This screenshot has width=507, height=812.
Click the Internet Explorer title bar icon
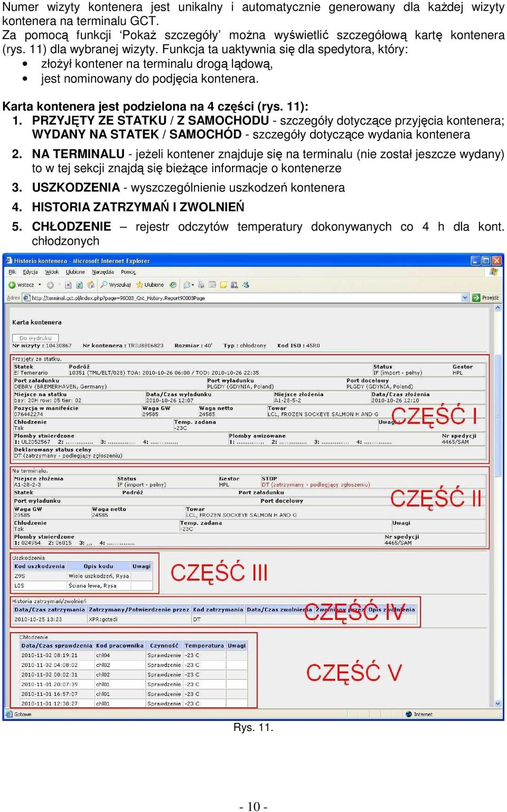tap(9, 261)
